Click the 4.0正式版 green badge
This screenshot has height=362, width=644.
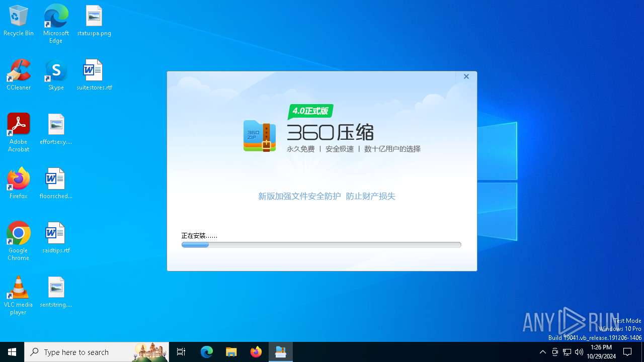click(310, 111)
